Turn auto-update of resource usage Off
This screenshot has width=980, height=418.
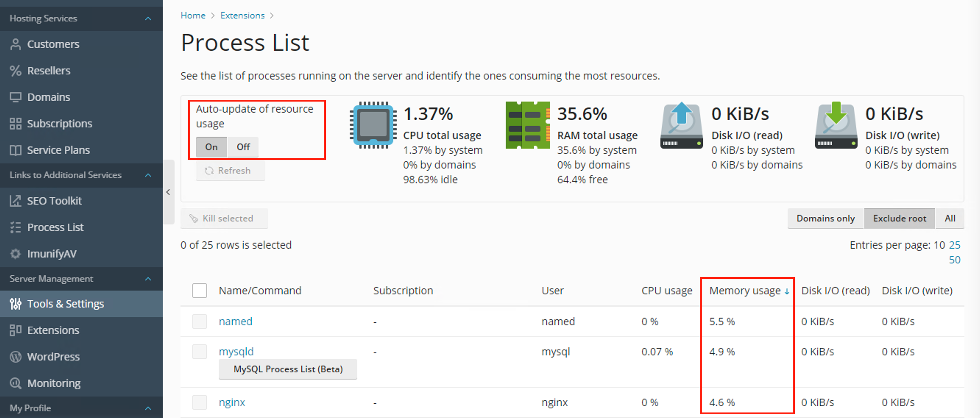click(243, 147)
